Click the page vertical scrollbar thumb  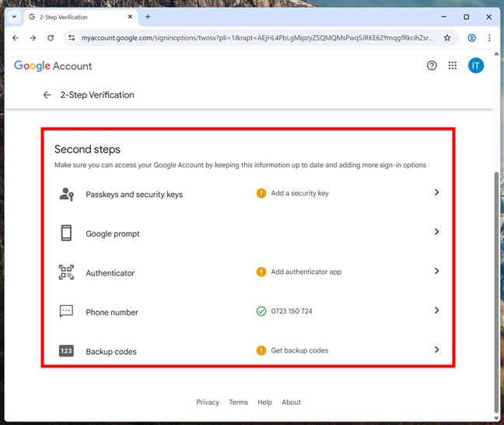496,292
